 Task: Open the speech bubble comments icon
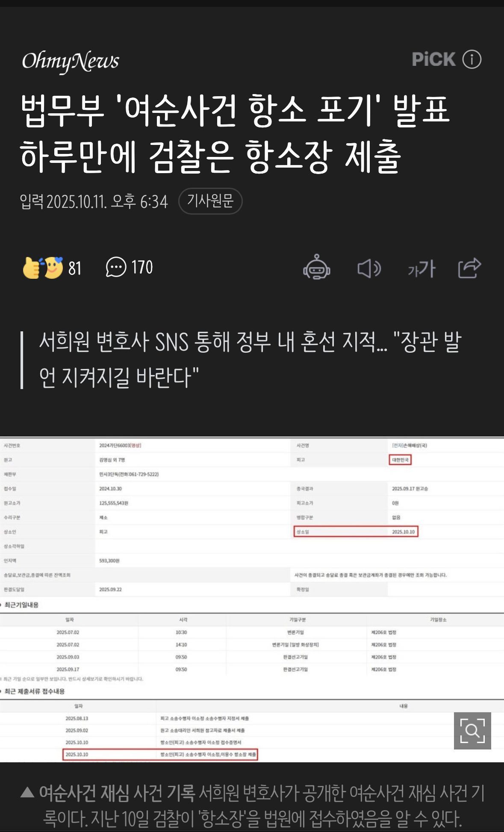(116, 267)
